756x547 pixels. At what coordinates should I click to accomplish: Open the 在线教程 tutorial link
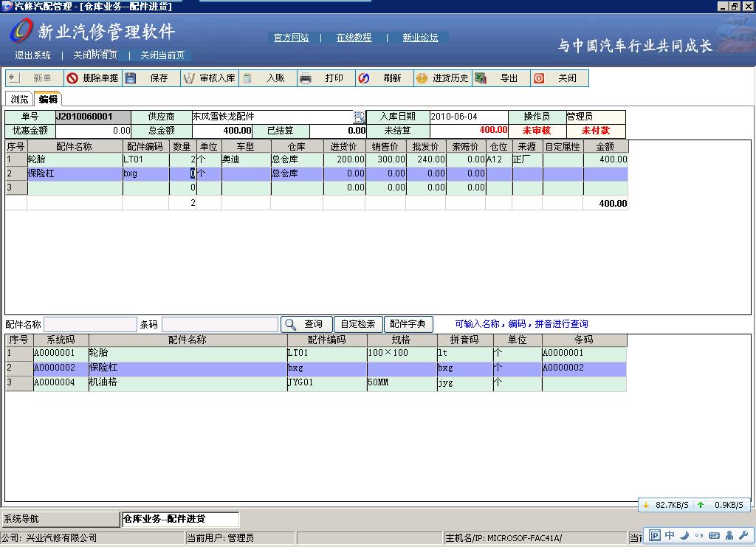354,38
